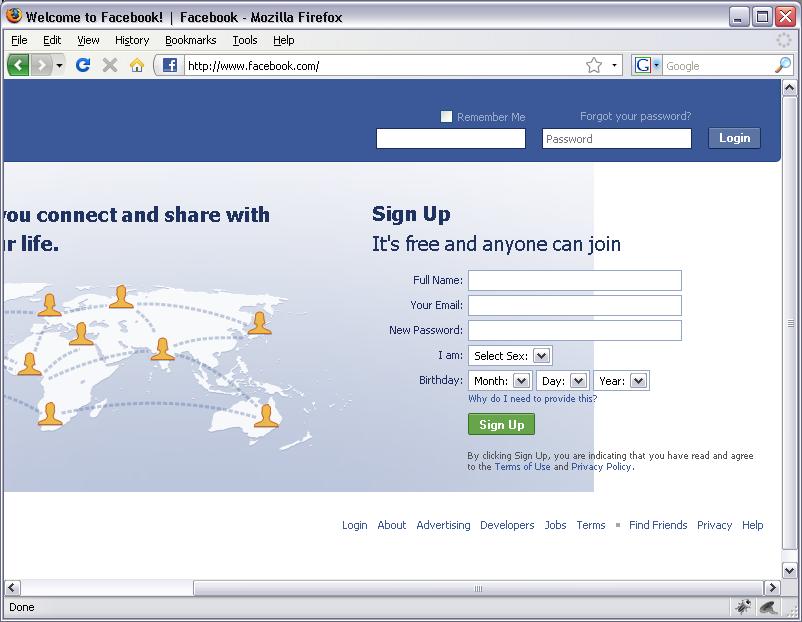Click the Stop loading icon
Image resolution: width=802 pixels, height=622 pixels.
(109, 64)
